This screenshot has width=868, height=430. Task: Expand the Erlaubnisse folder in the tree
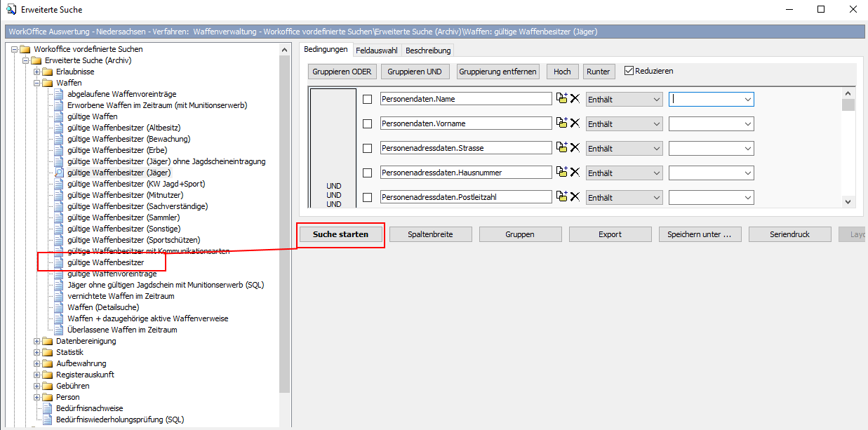(x=37, y=72)
